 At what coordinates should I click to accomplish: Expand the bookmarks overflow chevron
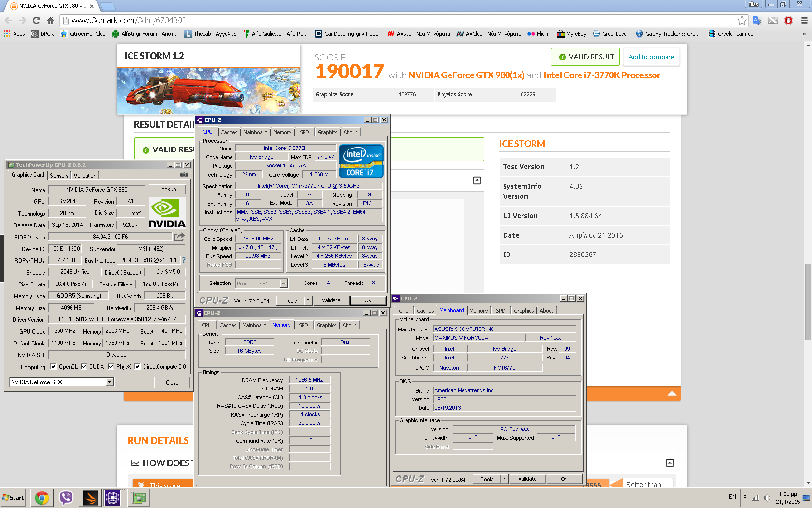coord(804,34)
